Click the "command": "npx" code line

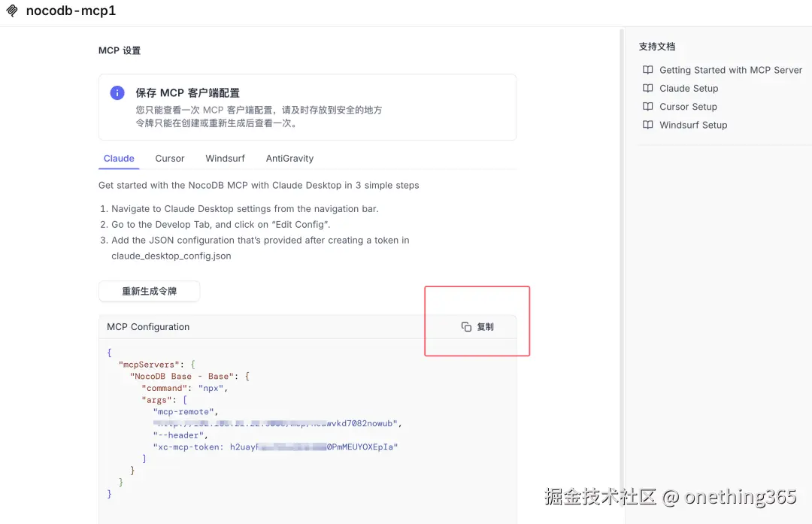coord(185,388)
